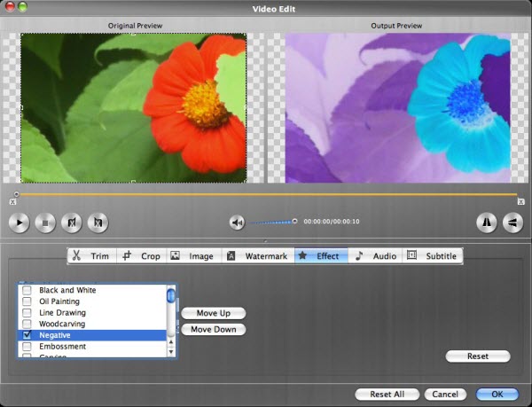Select the 'Black and White' list row text
532x407 pixels.
(x=67, y=290)
